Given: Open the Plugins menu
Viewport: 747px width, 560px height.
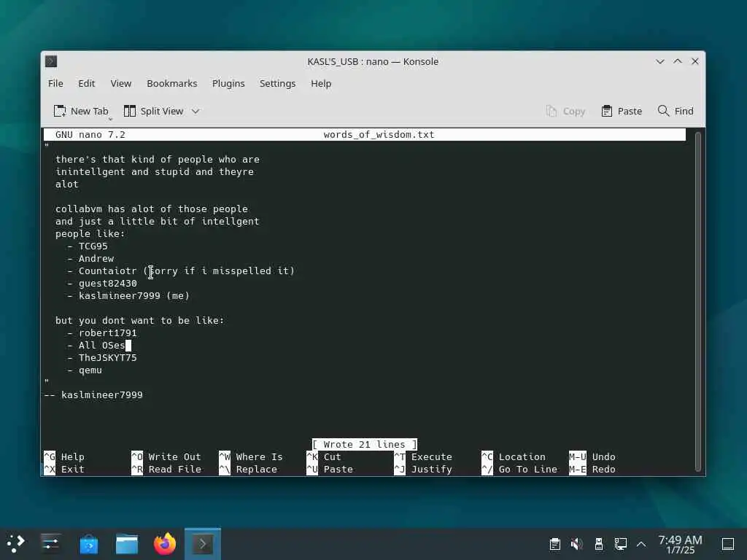Looking at the screenshot, I should pyautogui.click(x=228, y=83).
